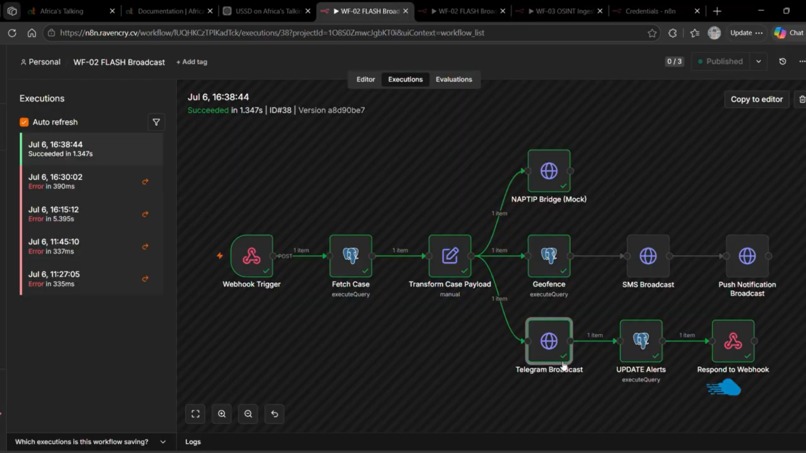Click the 0 / 3 counter badge
This screenshot has height=453, width=806.
click(x=674, y=61)
